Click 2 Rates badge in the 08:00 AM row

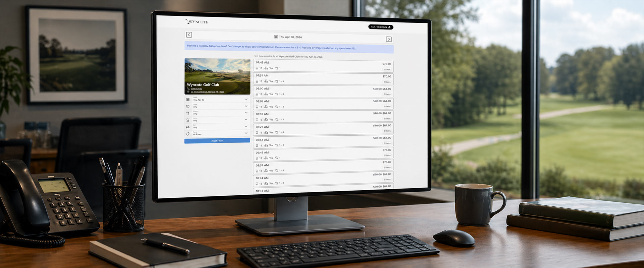click(x=387, y=94)
